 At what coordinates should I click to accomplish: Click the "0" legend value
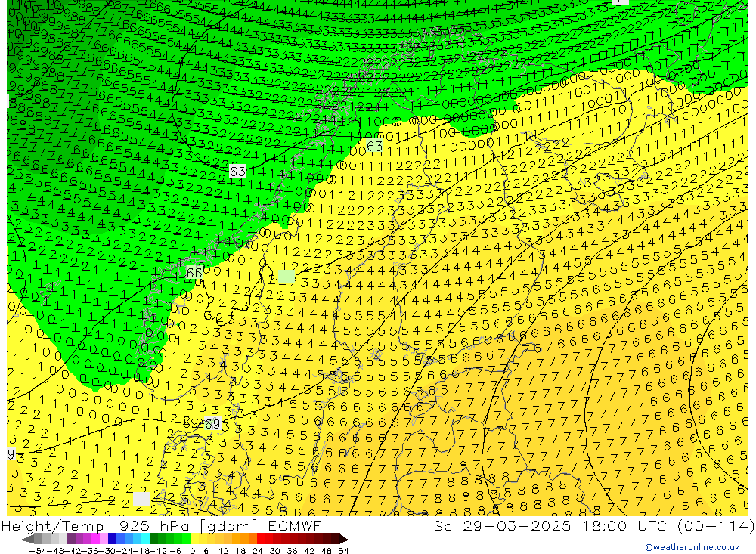(192, 551)
